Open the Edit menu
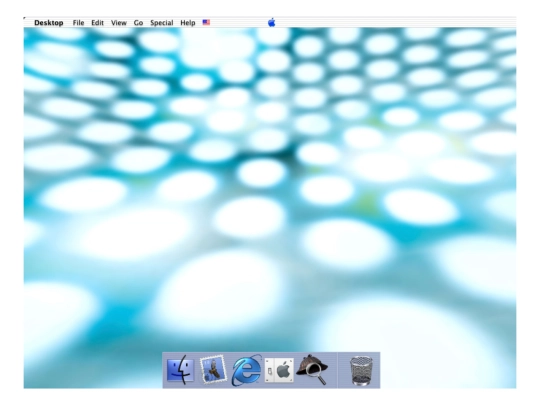This screenshot has width=540, height=405. click(x=97, y=23)
